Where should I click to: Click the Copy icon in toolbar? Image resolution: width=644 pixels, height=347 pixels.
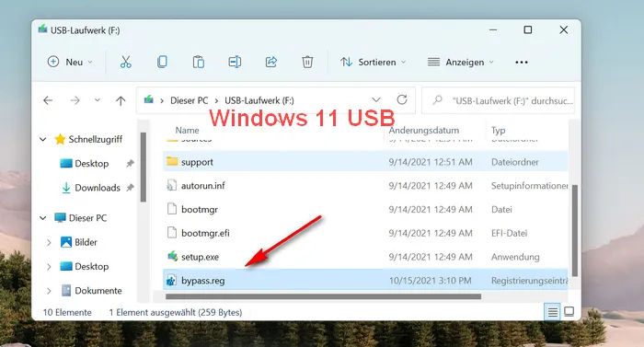point(162,62)
